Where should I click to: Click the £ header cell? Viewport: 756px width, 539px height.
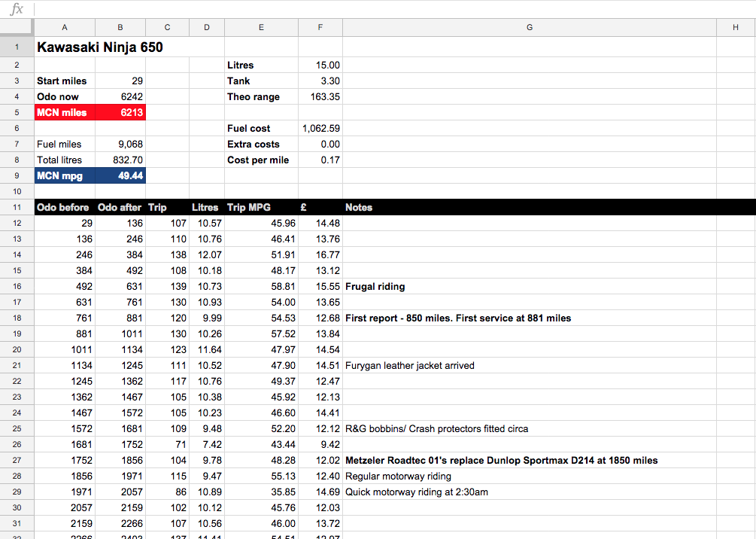coord(320,208)
